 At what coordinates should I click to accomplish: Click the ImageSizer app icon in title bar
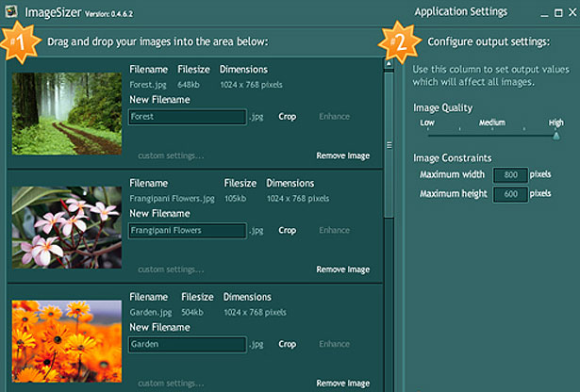tap(11, 11)
